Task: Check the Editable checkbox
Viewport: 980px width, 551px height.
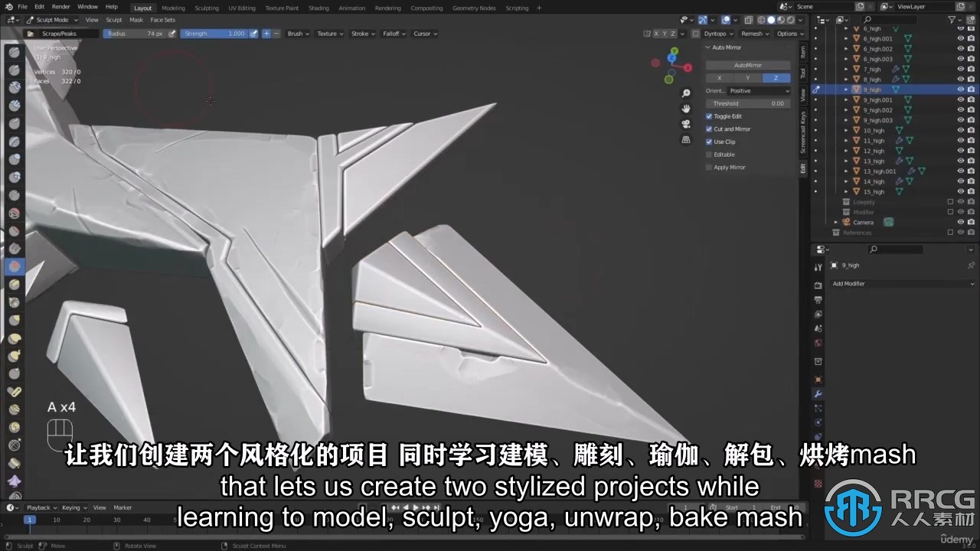Action: (x=709, y=155)
